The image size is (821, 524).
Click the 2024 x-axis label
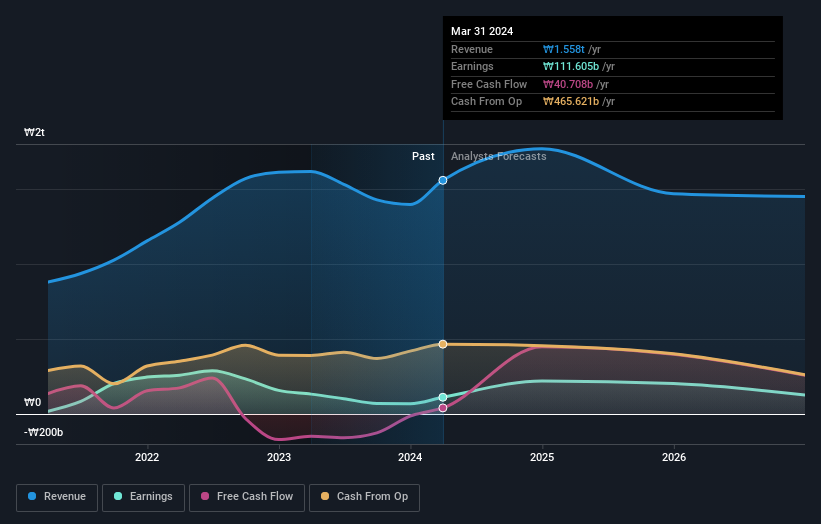(410, 457)
